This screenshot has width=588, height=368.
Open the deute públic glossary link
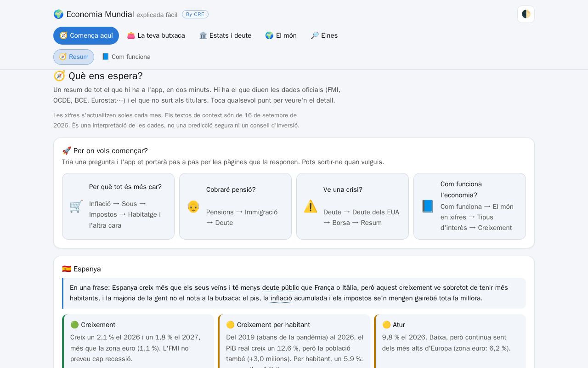pyautogui.click(x=281, y=287)
